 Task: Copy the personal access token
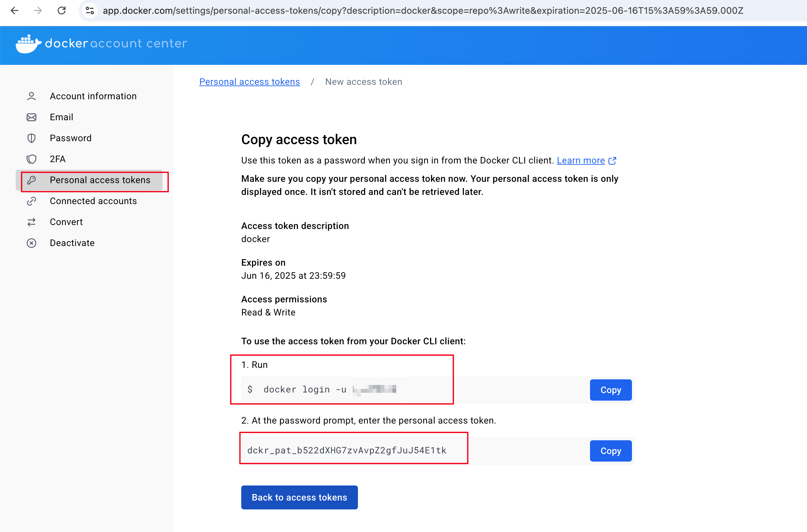pyautogui.click(x=610, y=451)
